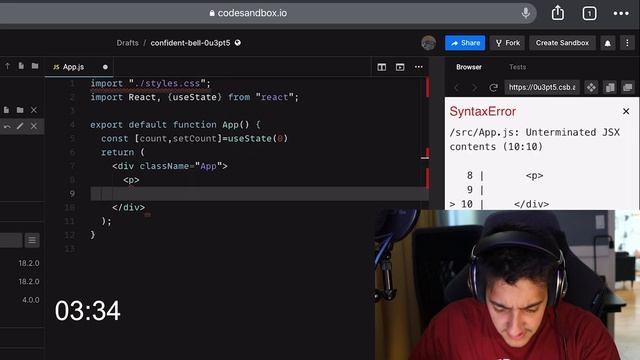Click the preview window icon in editor toolbar
Screen dimensions: 640x360
tap(400, 67)
